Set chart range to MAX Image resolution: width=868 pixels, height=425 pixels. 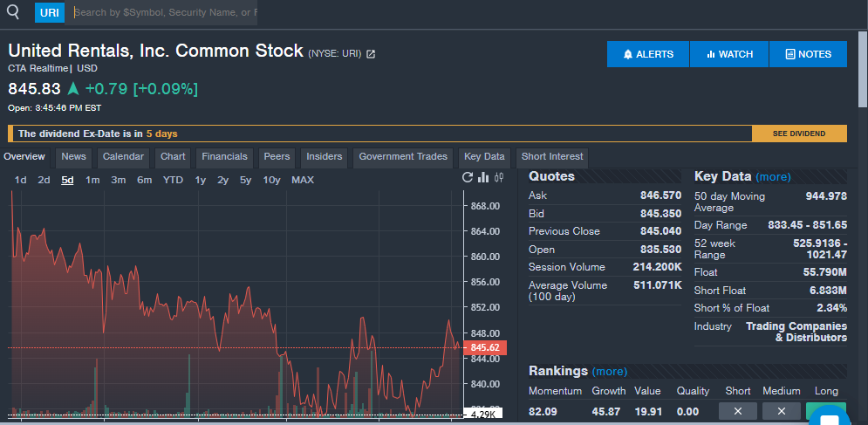[x=303, y=180]
